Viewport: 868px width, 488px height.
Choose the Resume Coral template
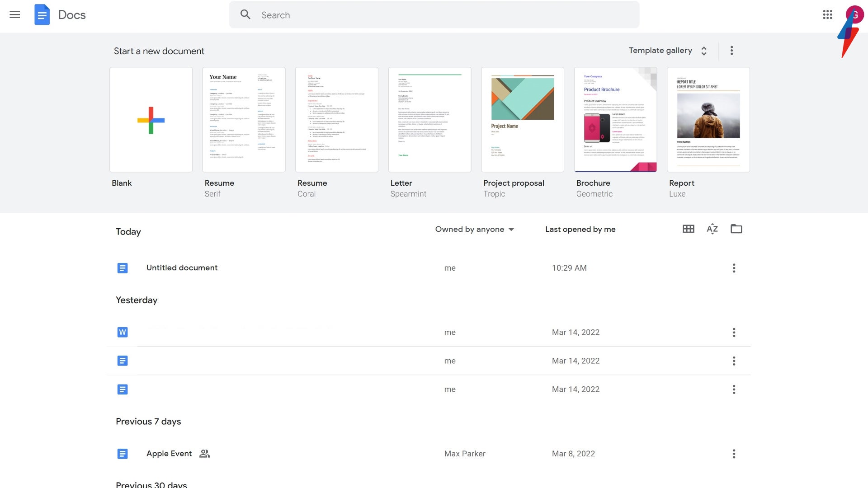tap(337, 120)
